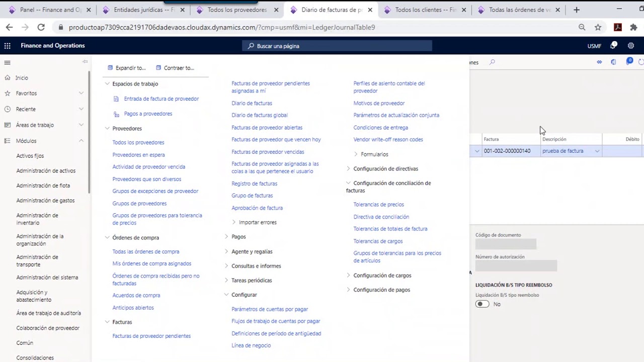Toggle Liquidación B/S tipo reembolso switch
This screenshot has width=644, height=362.
pos(482,304)
